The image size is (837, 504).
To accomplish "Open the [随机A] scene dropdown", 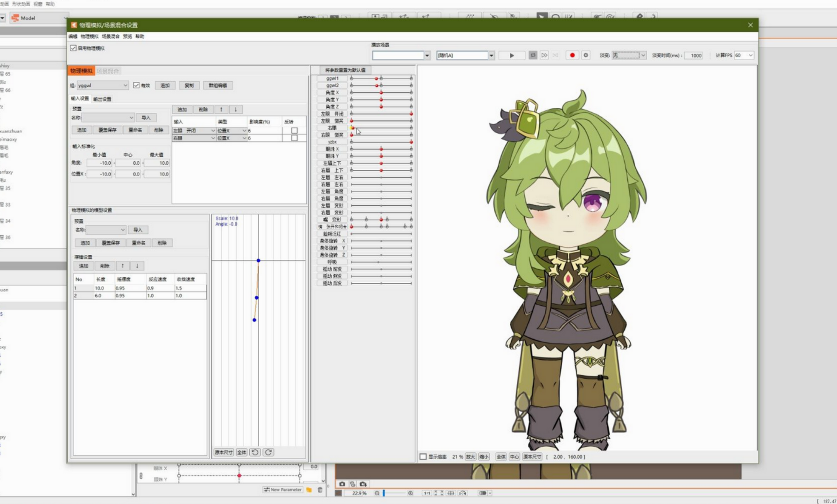I will [x=465, y=55].
